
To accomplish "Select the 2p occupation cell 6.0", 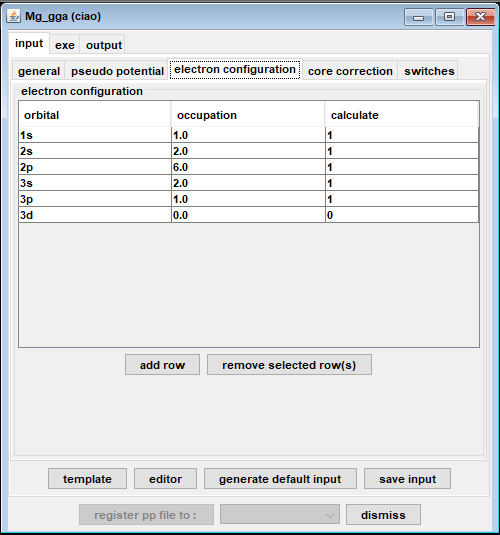I will coord(248,167).
